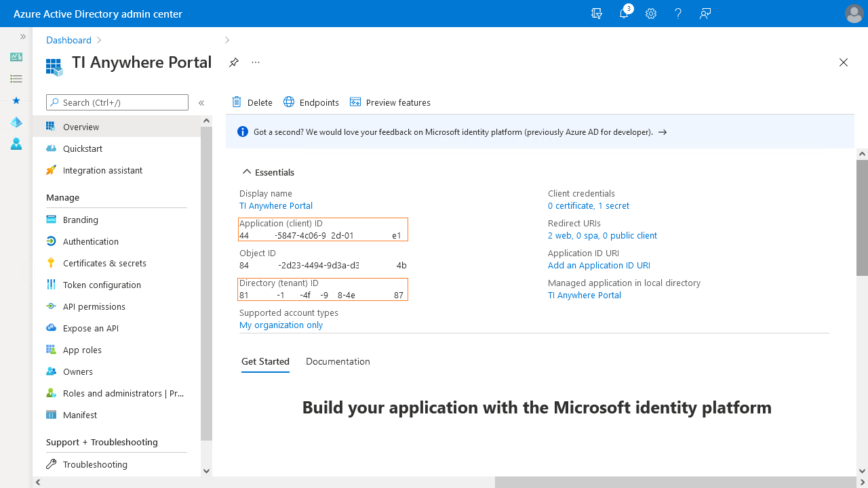Viewport: 868px width, 488px height.
Task: Click the side menu scroll up arrow
Action: click(206, 121)
